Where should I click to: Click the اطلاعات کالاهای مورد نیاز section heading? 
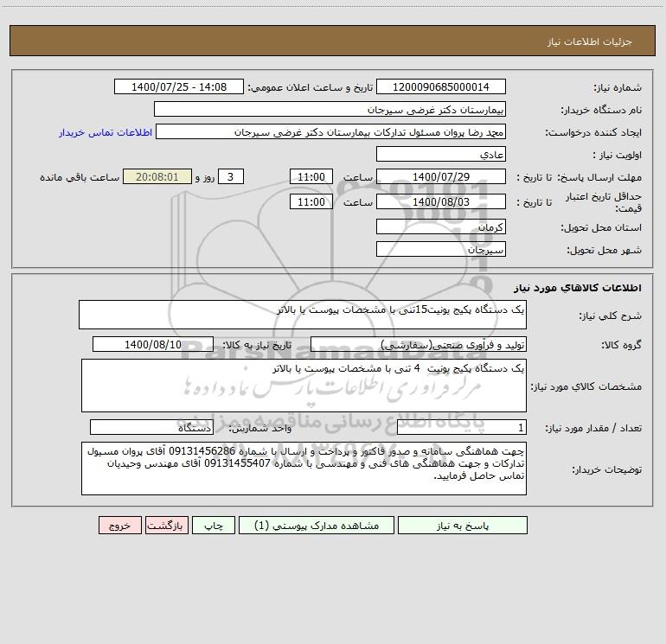[x=577, y=288]
